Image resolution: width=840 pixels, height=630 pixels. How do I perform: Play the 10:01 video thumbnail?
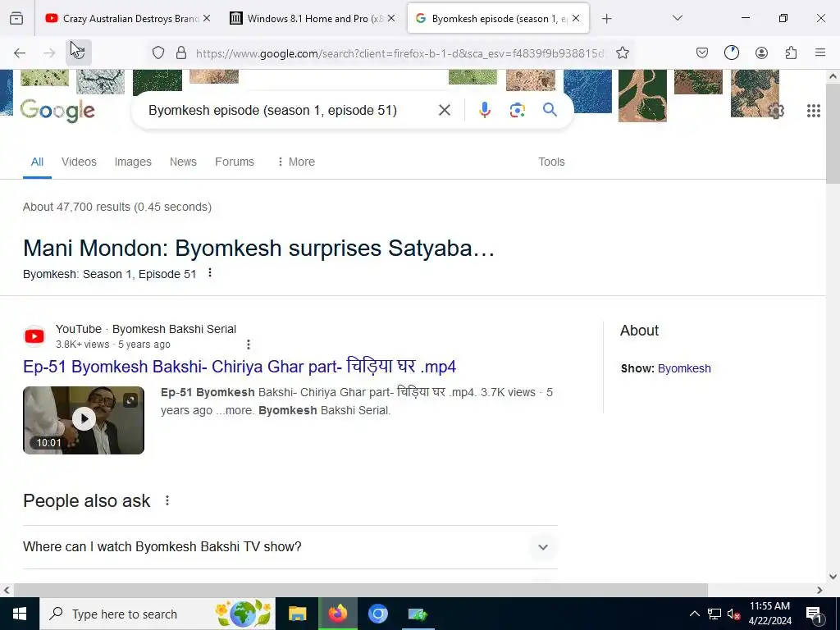tap(84, 420)
